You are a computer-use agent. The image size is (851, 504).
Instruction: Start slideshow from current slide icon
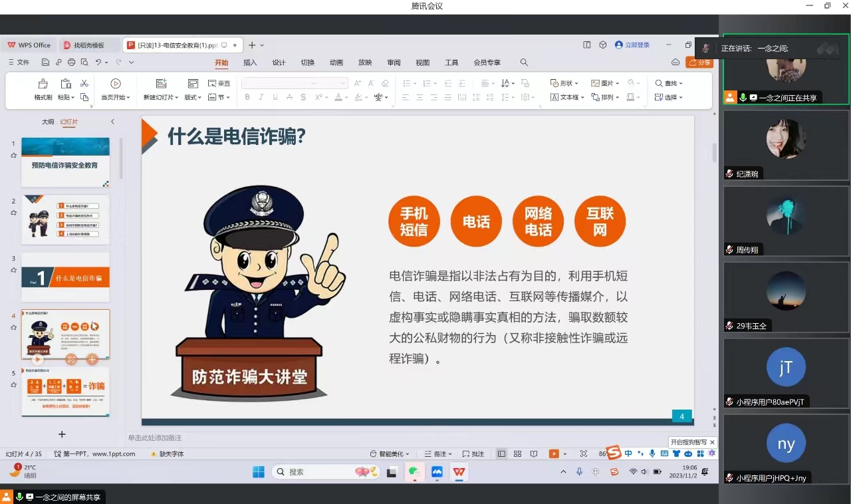pyautogui.click(x=116, y=84)
